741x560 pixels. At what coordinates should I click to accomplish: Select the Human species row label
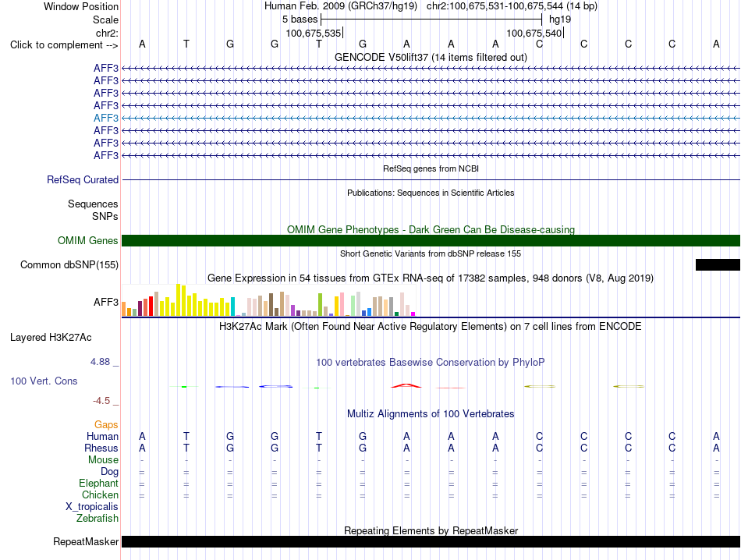tap(102, 436)
